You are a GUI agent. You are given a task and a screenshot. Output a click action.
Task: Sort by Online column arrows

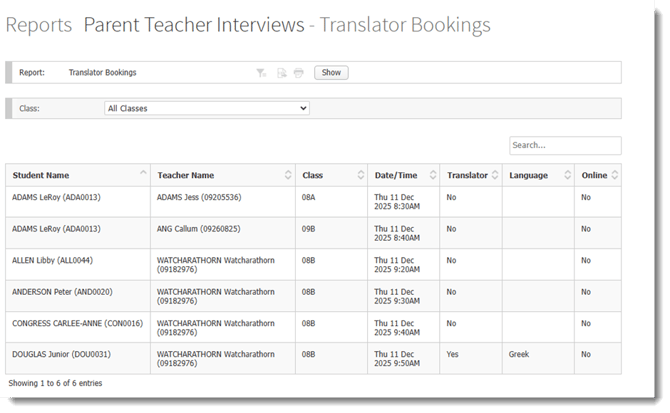click(x=614, y=175)
